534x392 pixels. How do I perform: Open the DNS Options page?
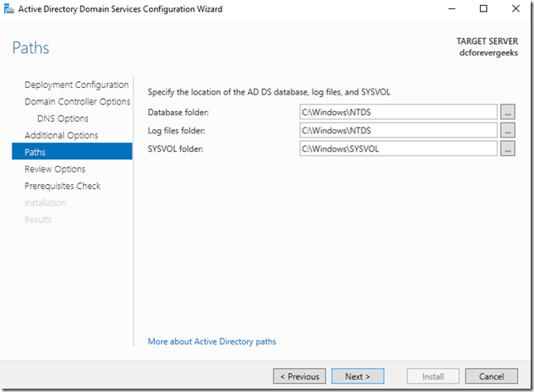coord(63,119)
